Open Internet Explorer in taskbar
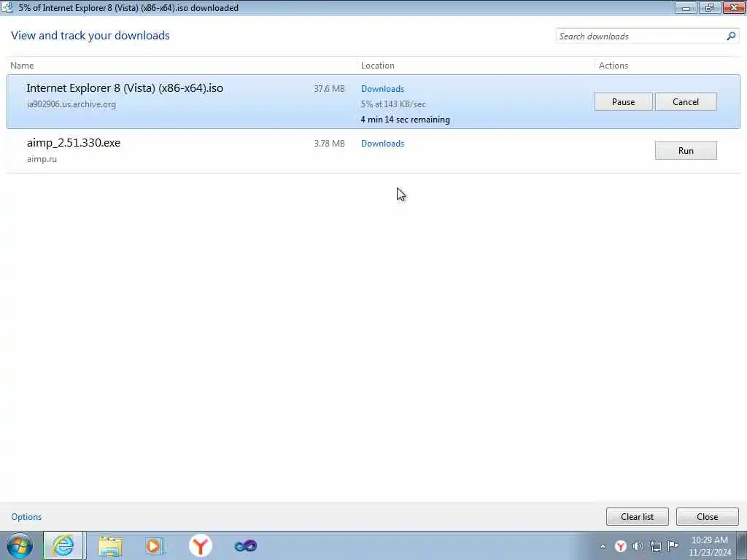The width and height of the screenshot is (747, 560). coord(63,545)
